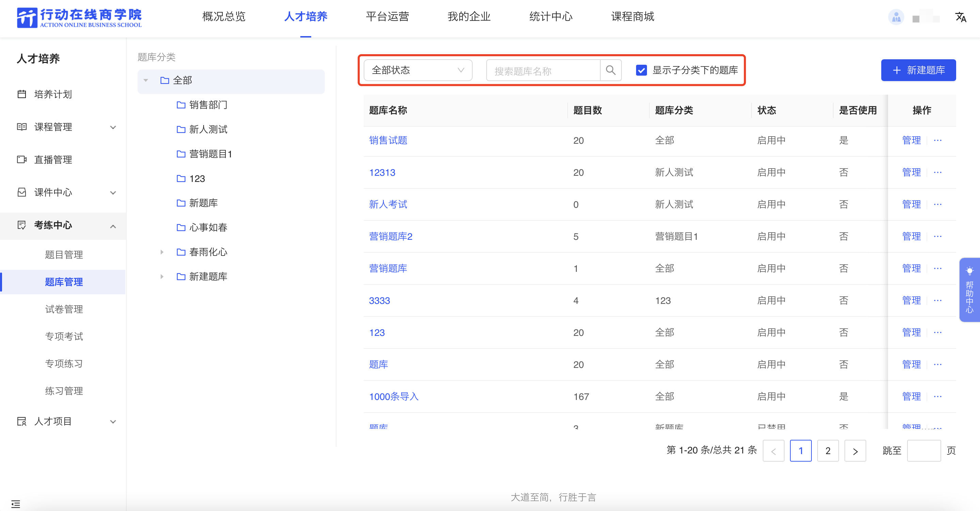
Task: Open more actions for 营销题库 row
Action: pyautogui.click(x=938, y=268)
